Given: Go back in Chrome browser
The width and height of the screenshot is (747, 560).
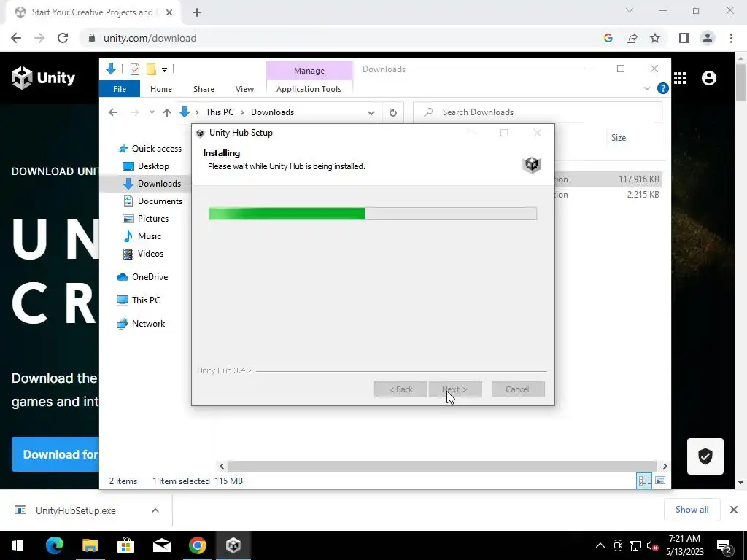Looking at the screenshot, I should (16, 38).
